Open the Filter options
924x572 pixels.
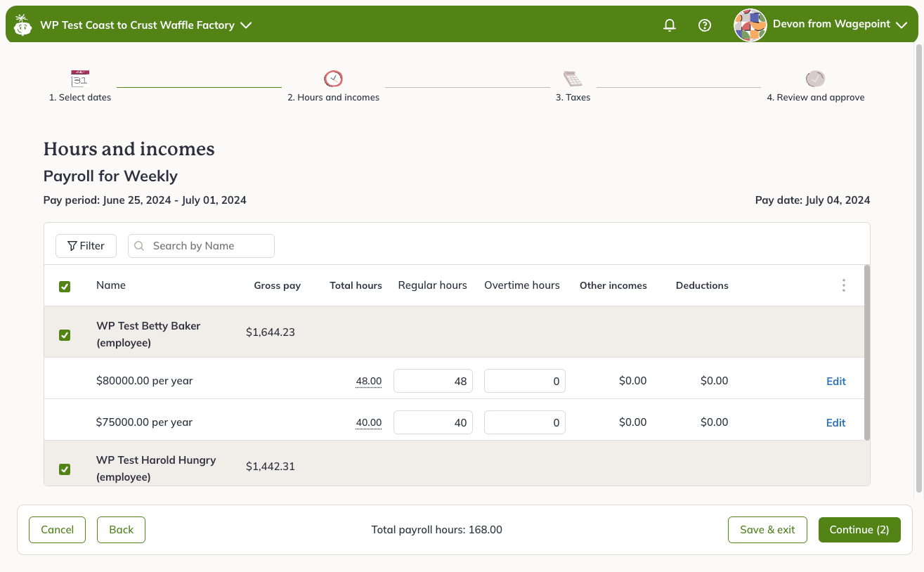point(86,246)
